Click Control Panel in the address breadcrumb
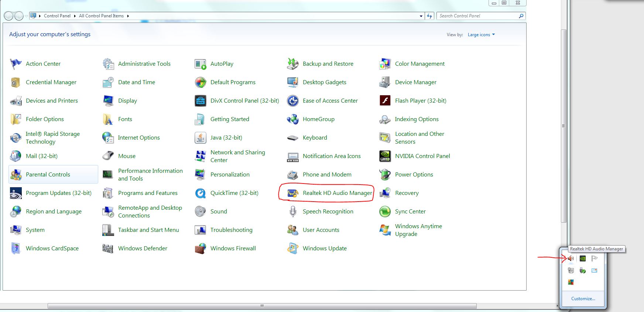Viewport: 644px width, 312px height. point(57,16)
